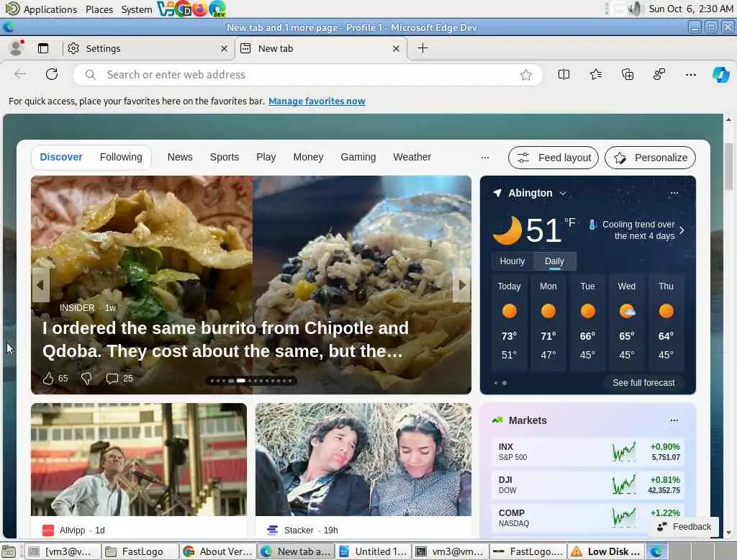Click the volume icon in system tray
This screenshot has height=560, width=737.
click(x=635, y=9)
